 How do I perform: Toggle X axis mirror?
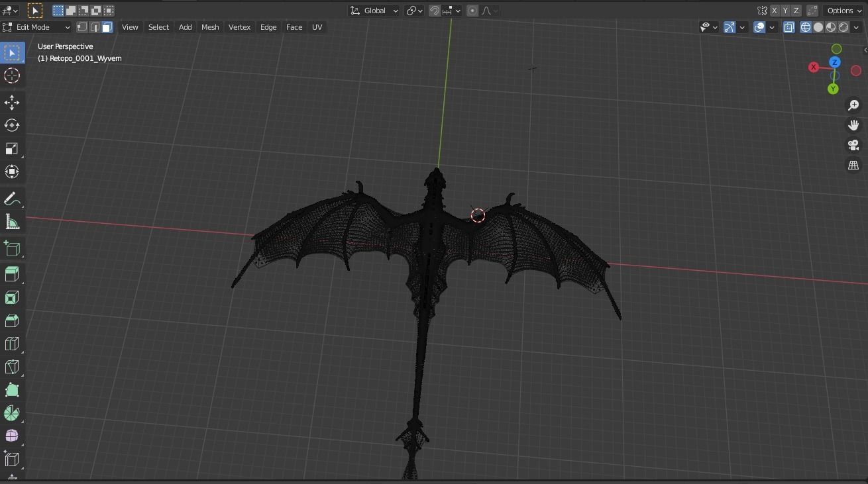coord(774,11)
